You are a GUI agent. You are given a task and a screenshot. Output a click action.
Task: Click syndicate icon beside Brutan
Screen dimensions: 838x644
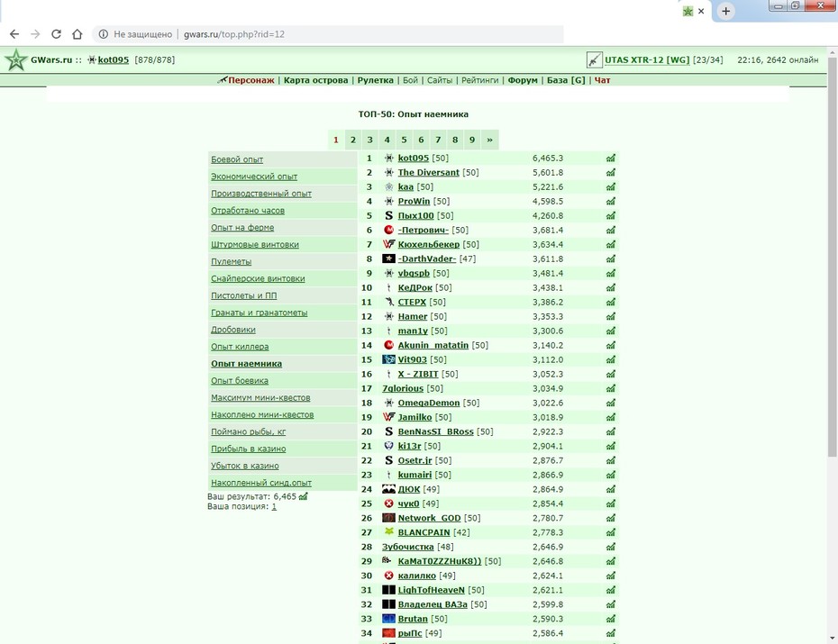click(388, 619)
